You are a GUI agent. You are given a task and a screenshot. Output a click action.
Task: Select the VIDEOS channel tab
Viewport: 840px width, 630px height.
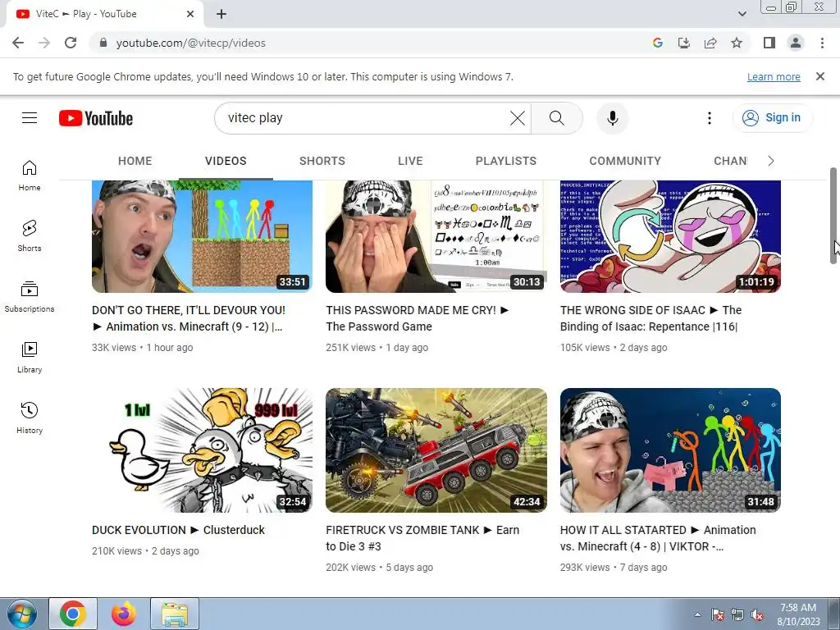(226, 161)
